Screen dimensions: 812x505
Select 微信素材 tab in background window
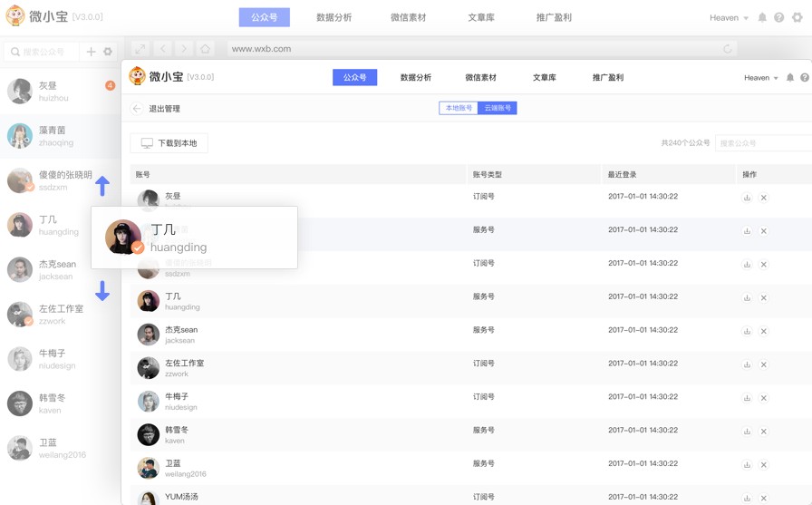tap(408, 17)
